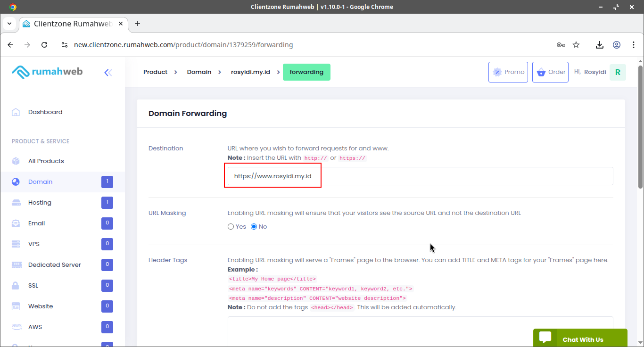Click the rosyidi.my.id breadcrumb link
Viewport: 644px width, 347px height.
250,72
